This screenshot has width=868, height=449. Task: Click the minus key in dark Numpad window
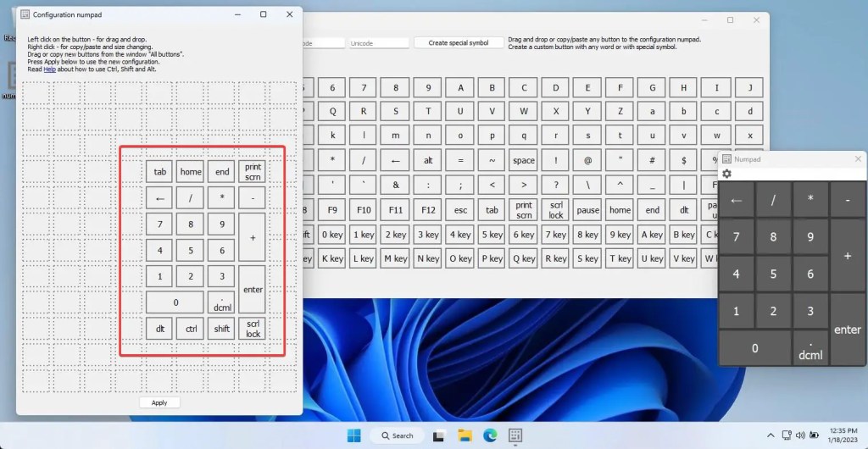(x=848, y=200)
